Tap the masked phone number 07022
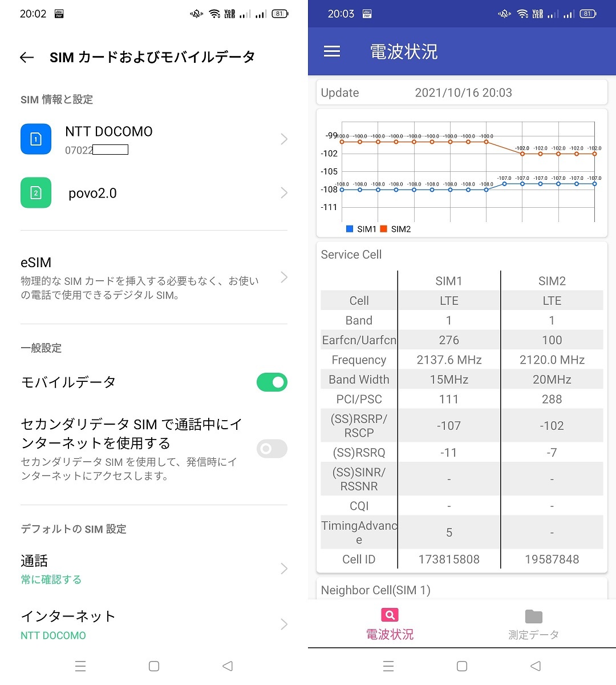 pos(96,150)
